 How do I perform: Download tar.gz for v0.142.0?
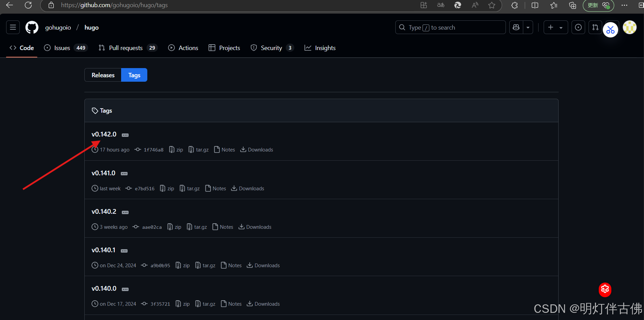click(199, 149)
